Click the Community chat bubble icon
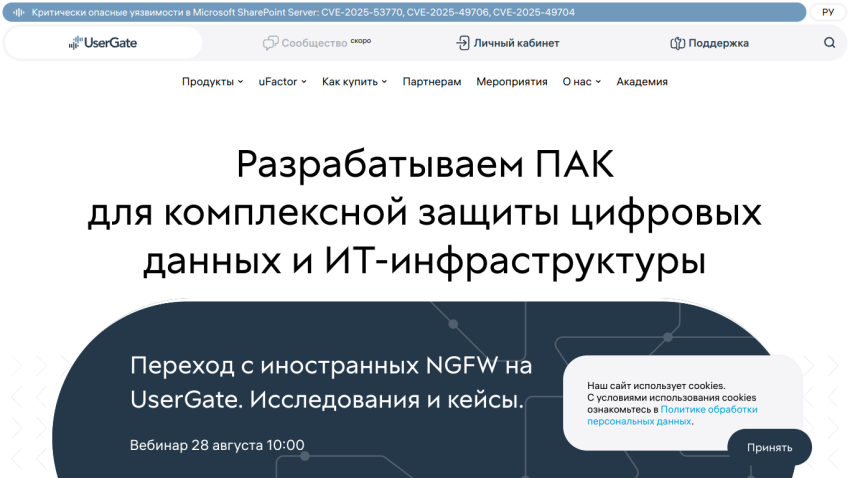This screenshot has width=850, height=478. 270,43
